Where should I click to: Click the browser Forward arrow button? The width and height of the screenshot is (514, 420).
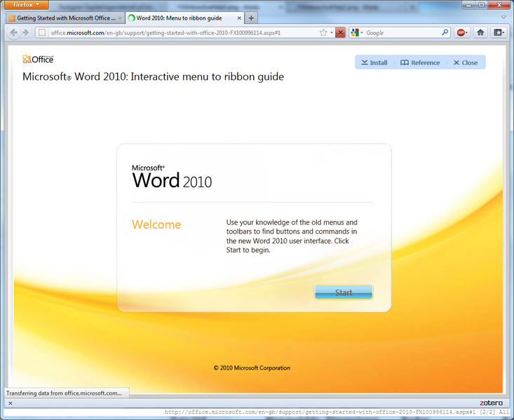coord(26,32)
